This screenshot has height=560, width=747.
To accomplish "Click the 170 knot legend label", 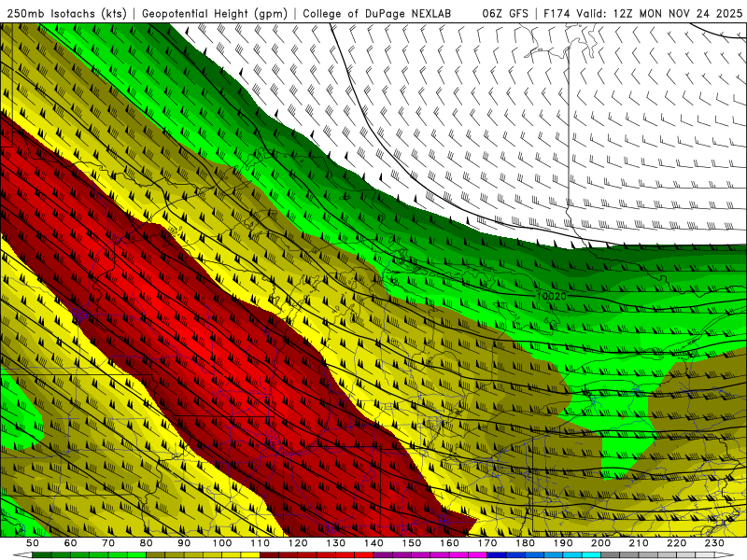I will (x=487, y=543).
